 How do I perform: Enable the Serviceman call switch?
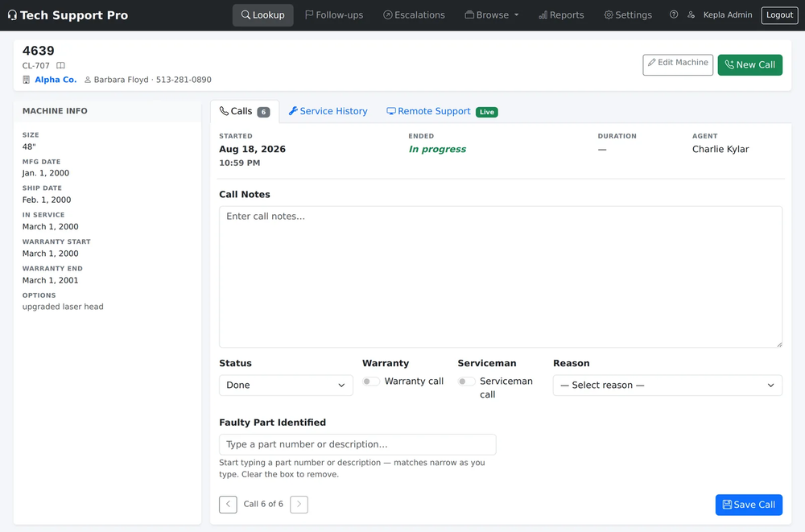point(466,381)
